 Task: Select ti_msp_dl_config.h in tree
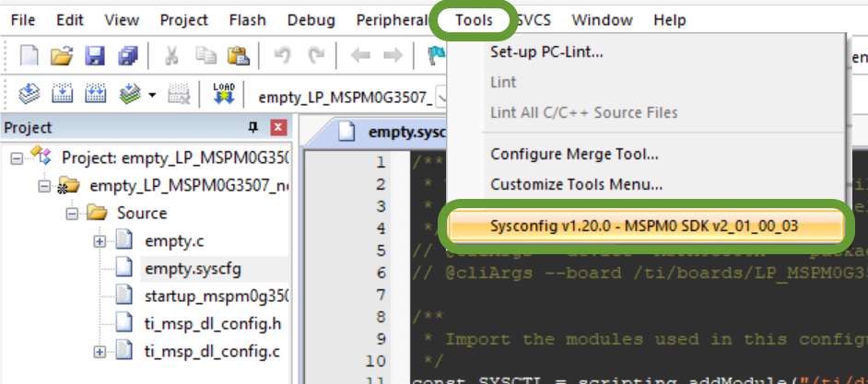(x=213, y=324)
